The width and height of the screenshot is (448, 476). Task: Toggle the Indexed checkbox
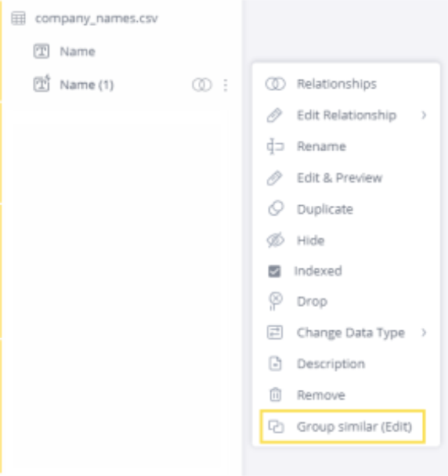275,271
